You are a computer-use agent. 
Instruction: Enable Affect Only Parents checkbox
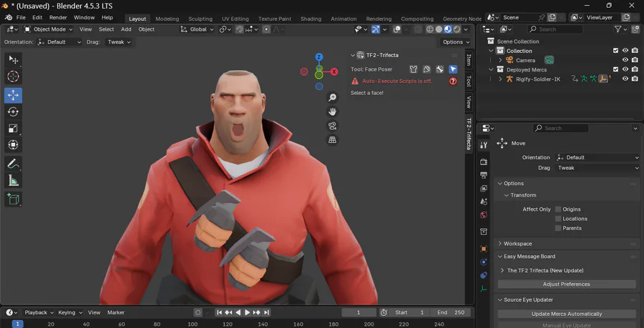coord(558,229)
